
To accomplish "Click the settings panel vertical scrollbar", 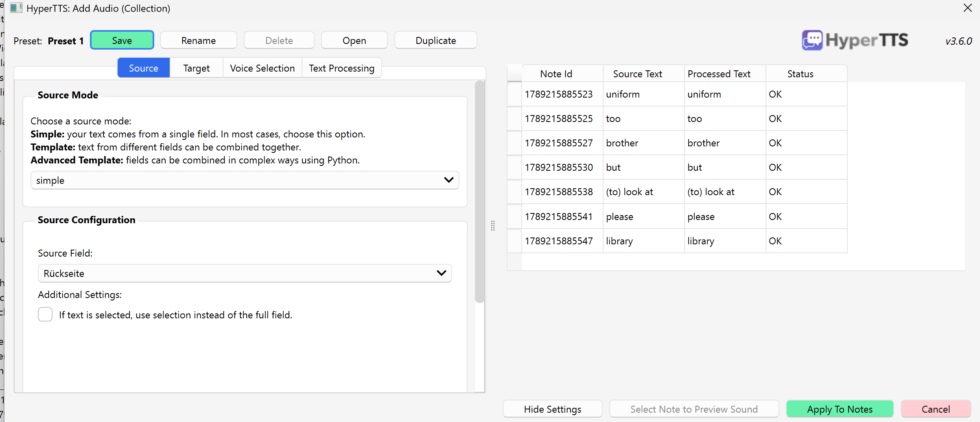I will (x=480, y=192).
